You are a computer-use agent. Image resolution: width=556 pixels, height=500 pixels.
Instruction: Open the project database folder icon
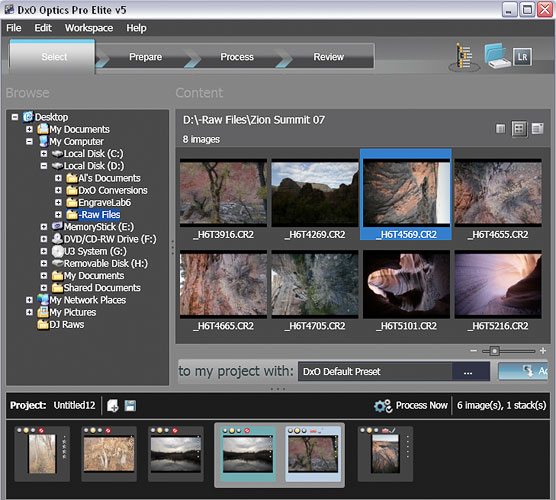tap(497, 56)
